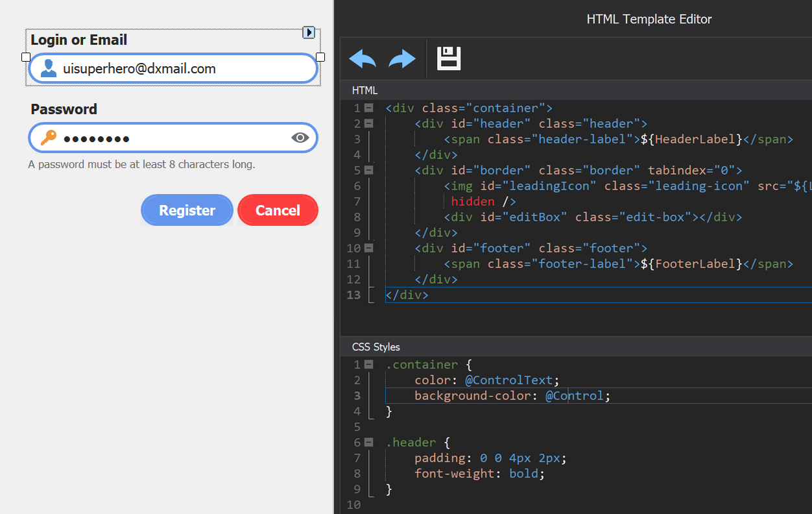
Task: Save the template with the floppy disk icon
Action: point(449,58)
